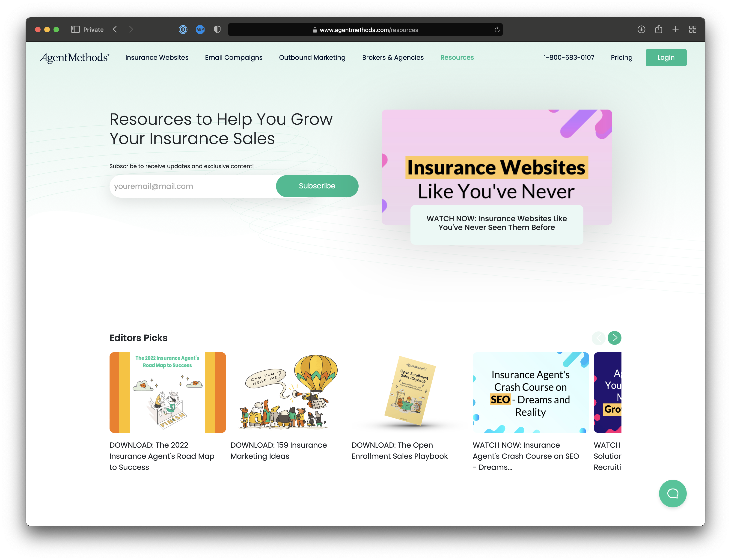Reload the page with the refresh icon

point(497,30)
